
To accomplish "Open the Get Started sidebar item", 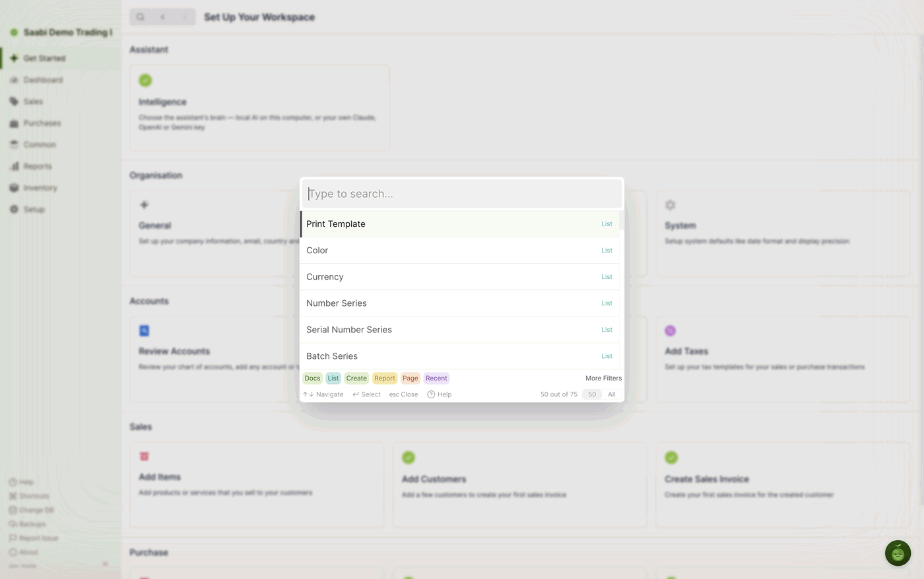I will pos(60,58).
